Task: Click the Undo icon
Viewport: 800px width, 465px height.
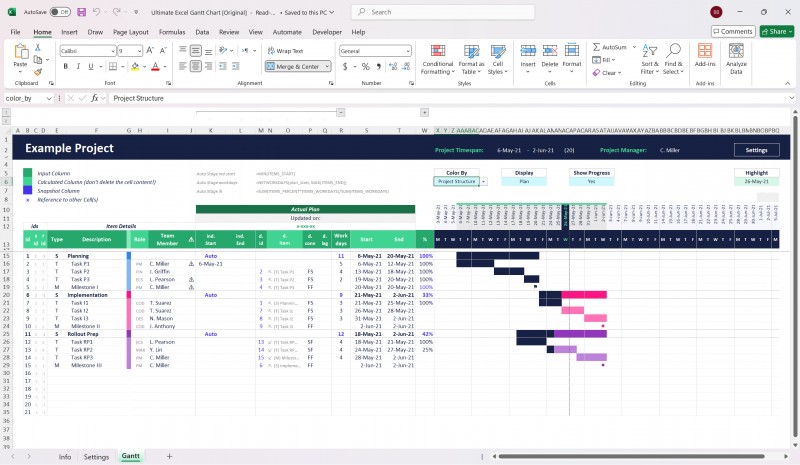Action: tap(96, 12)
